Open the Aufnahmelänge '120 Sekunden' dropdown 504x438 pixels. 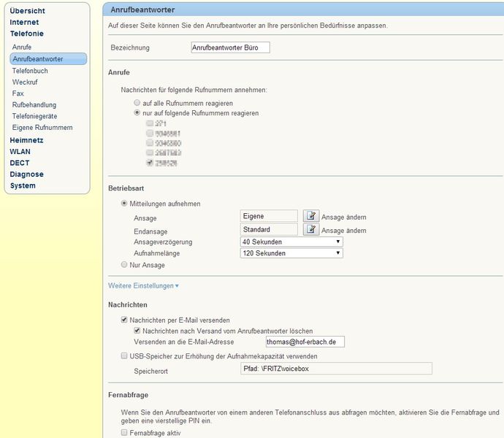(291, 253)
